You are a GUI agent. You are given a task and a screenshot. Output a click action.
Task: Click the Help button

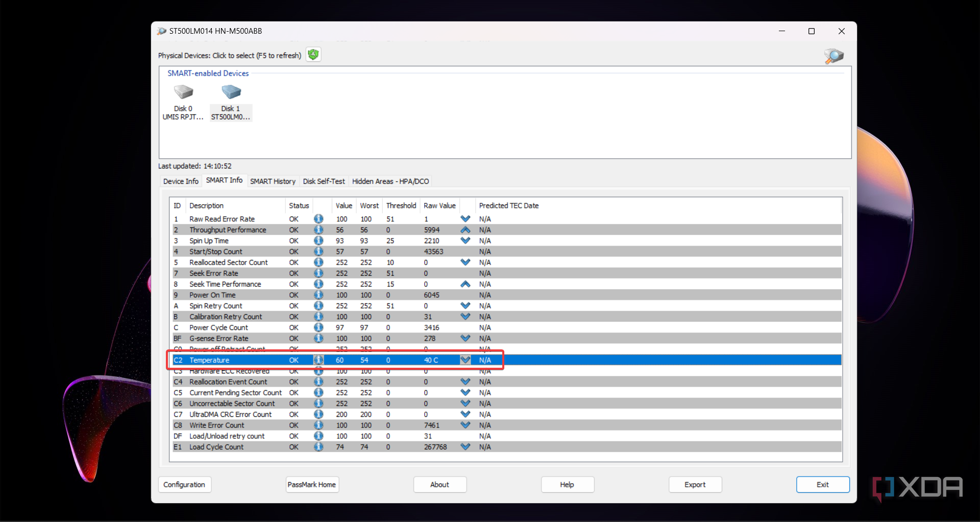[x=567, y=485]
